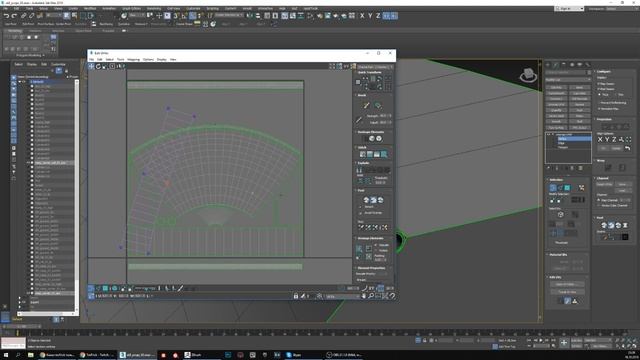640x360 pixels.
Task: Collapse the Arrange Elements rollout
Action: pyautogui.click(x=370, y=238)
